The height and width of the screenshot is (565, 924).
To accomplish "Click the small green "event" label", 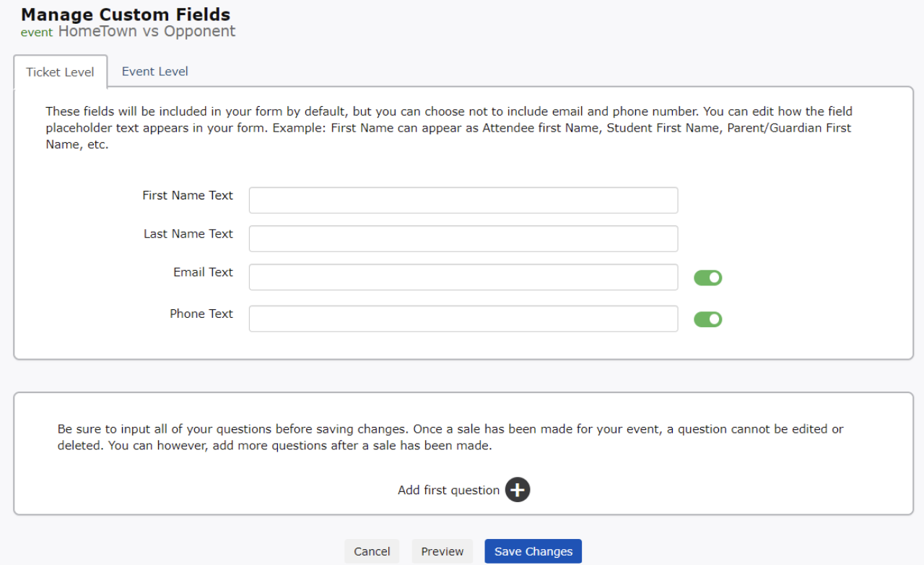I will pos(36,33).
